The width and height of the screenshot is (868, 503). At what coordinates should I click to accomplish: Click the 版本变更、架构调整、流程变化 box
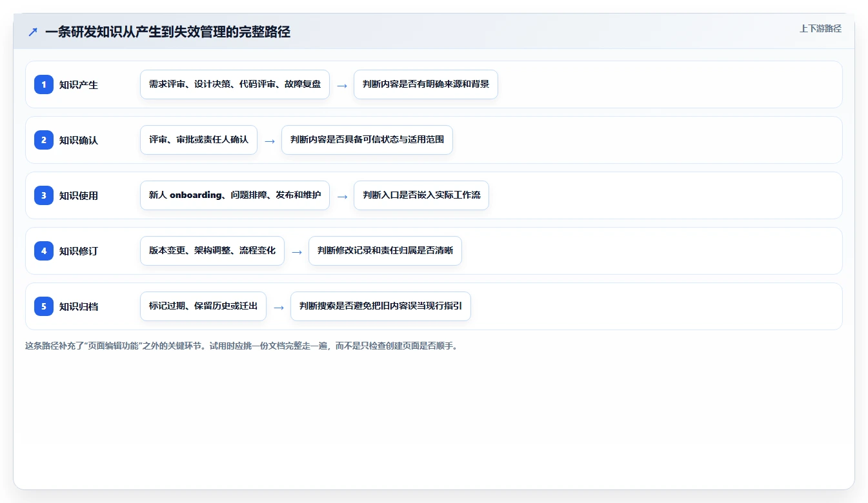212,251
